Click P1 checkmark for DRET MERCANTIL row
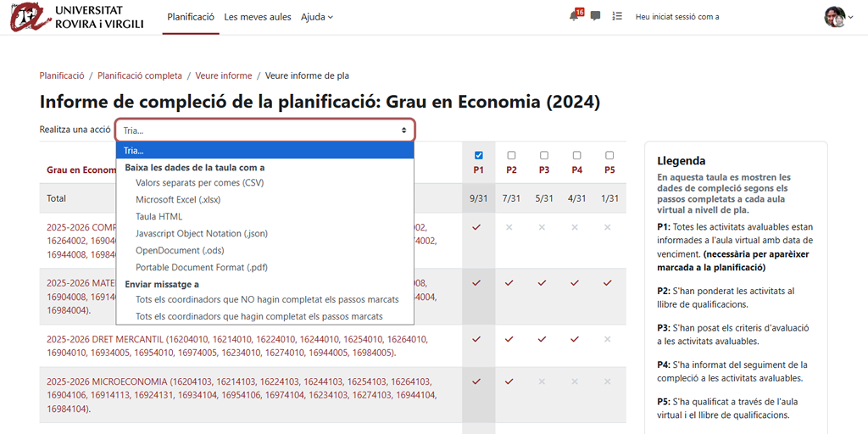868x434 pixels. tap(476, 339)
